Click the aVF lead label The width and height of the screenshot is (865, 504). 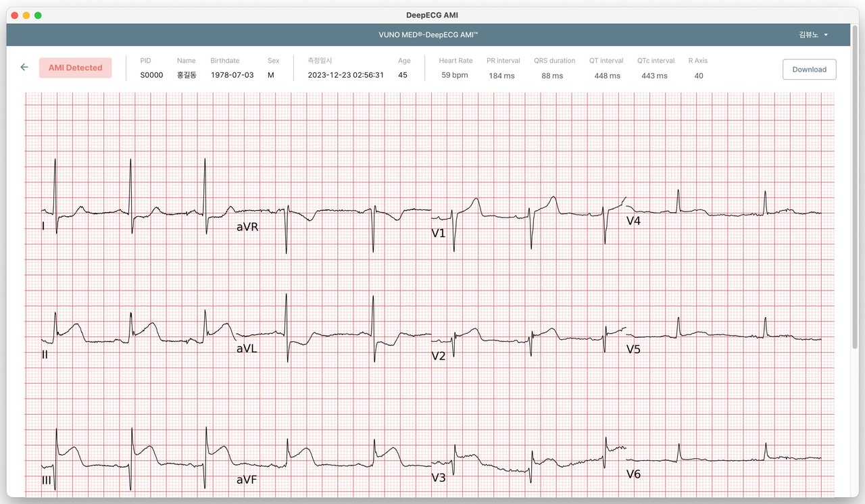[247, 480]
